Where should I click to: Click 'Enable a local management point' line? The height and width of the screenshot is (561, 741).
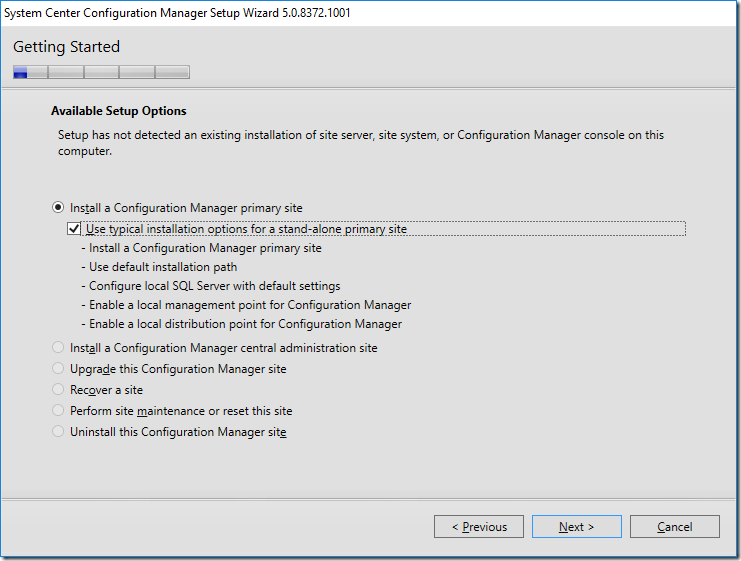click(x=246, y=305)
